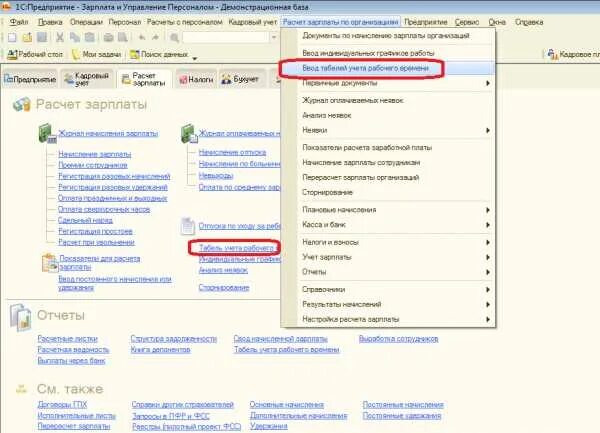600x433 pixels.
Task: Open Поиск данных from the toolbar
Action: (x=159, y=54)
